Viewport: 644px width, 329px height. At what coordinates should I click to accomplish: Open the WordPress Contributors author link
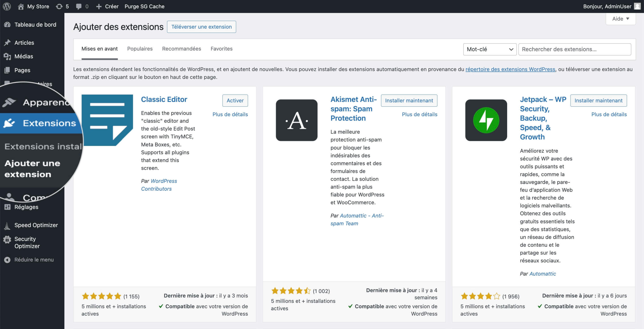point(159,185)
